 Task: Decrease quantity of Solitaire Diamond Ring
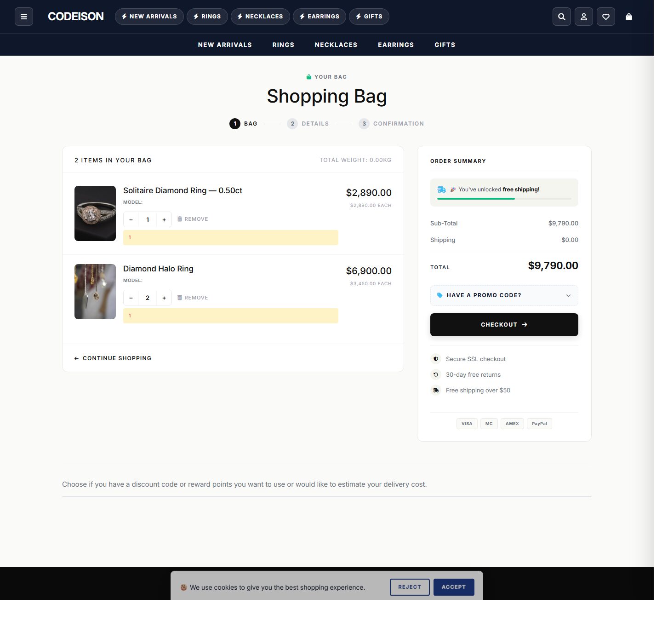coord(131,219)
